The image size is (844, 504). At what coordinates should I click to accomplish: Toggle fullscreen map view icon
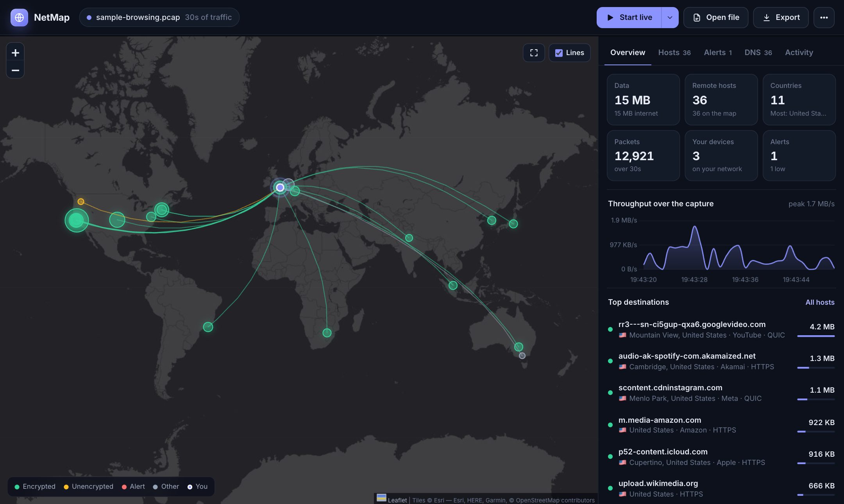534,53
